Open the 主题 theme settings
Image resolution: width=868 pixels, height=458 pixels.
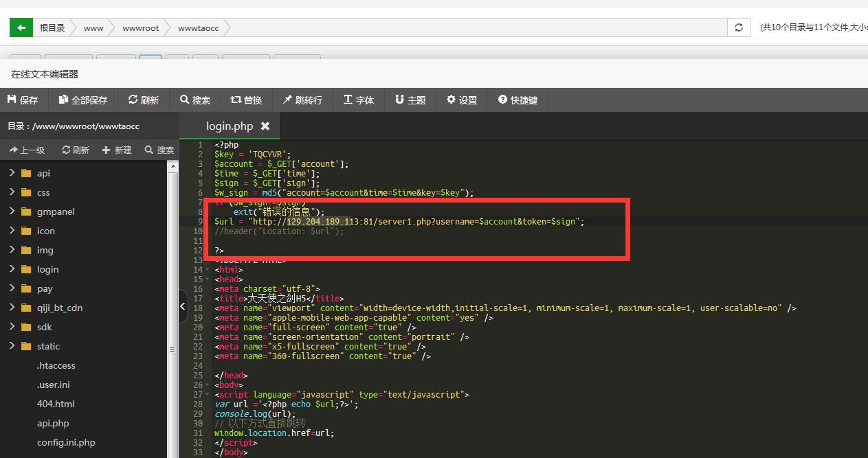pyautogui.click(x=410, y=100)
